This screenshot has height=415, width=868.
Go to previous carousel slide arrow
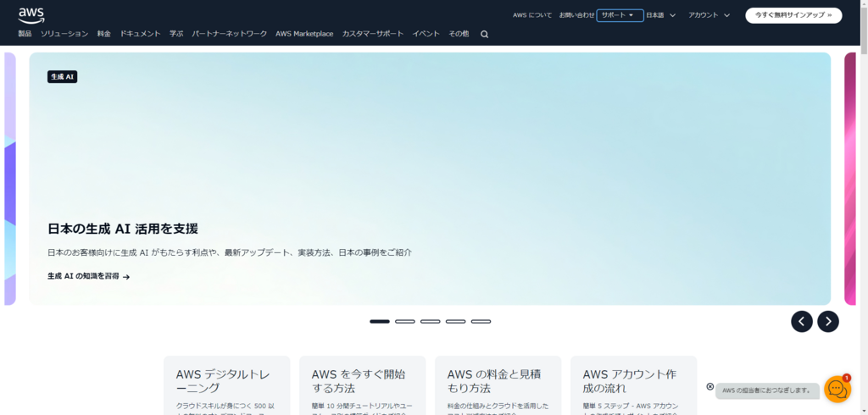pyautogui.click(x=802, y=322)
